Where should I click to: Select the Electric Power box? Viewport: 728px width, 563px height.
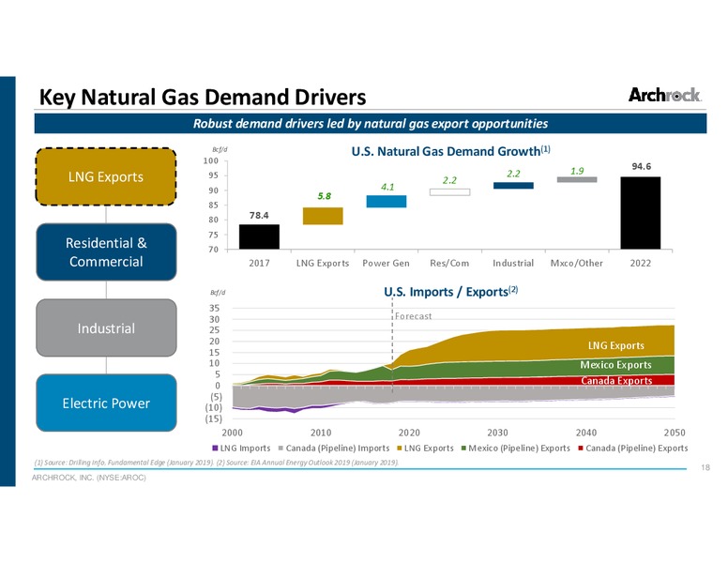pyautogui.click(x=106, y=403)
